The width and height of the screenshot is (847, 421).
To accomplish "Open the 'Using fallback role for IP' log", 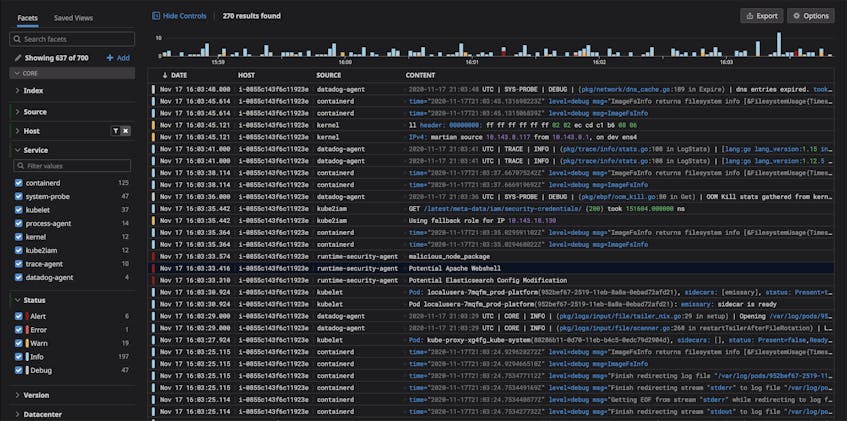I will tap(492, 221).
